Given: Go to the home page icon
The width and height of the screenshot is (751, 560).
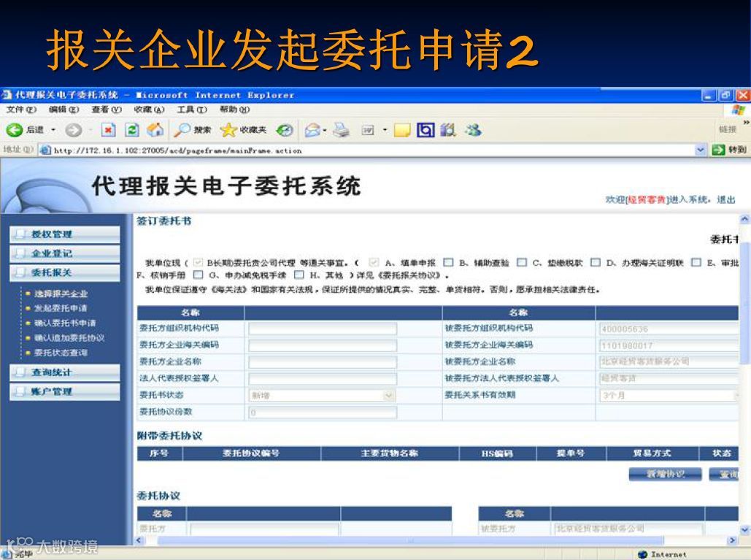Looking at the screenshot, I should [155, 129].
